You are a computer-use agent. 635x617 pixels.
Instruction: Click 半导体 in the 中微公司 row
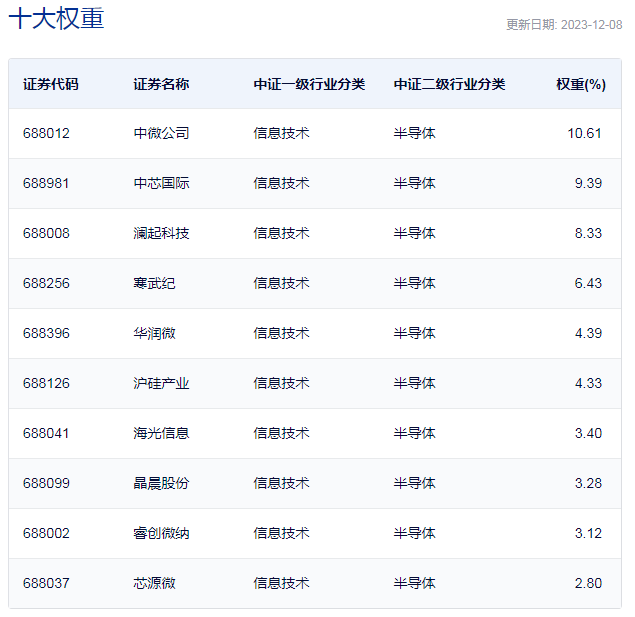[x=415, y=133]
